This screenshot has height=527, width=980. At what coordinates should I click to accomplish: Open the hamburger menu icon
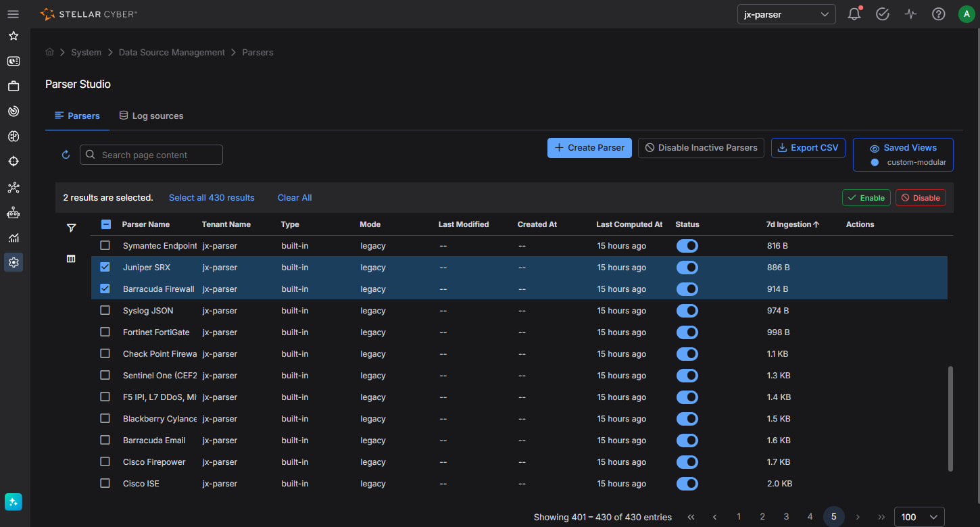point(13,14)
